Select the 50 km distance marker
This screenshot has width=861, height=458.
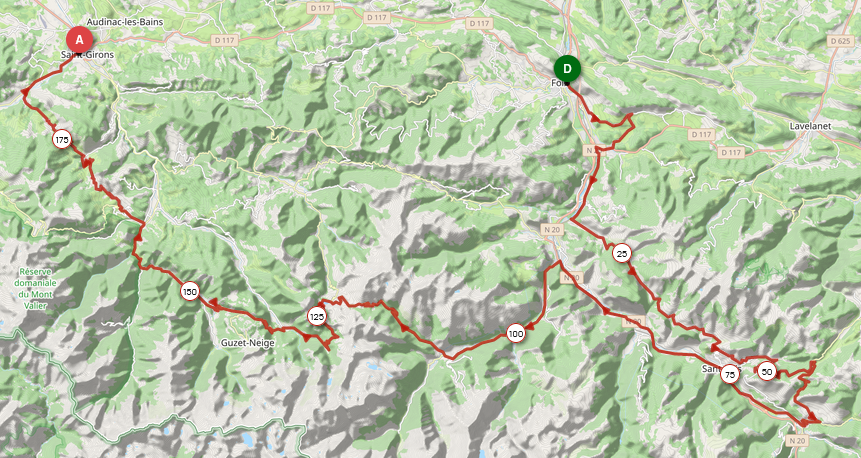point(767,372)
